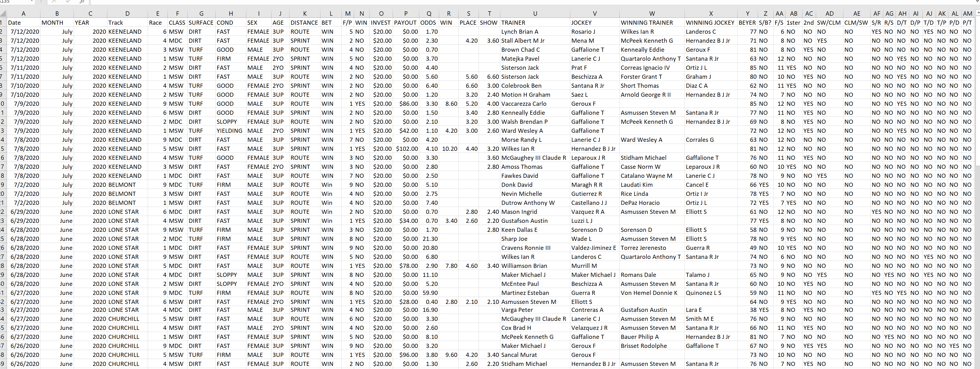This screenshot has width=980, height=369.
Task: Click the PAYOUT header cell
Action: (x=405, y=22)
